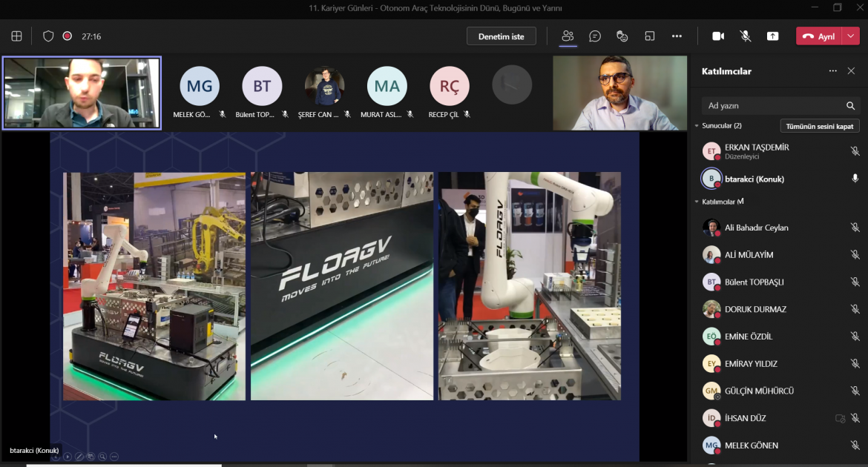Image resolution: width=868 pixels, height=467 pixels.
Task: Select Ali Bahadır Ceylan participant row
Action: click(780, 228)
